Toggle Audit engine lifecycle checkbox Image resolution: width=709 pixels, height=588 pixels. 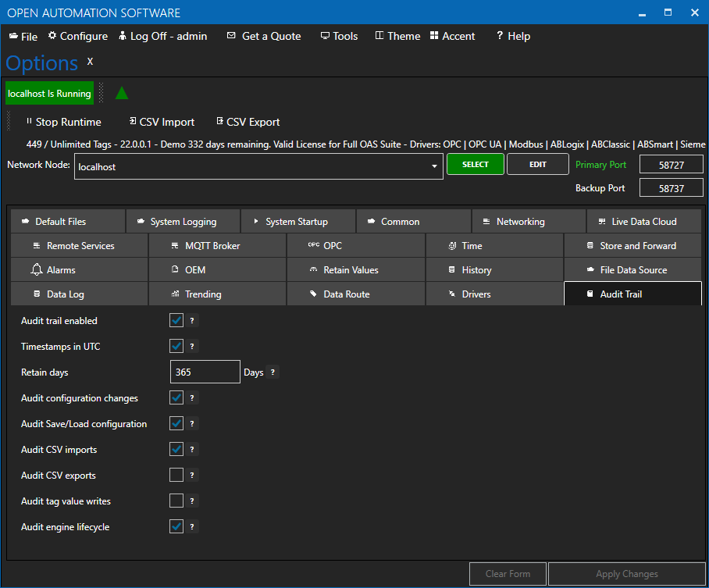coord(176,526)
